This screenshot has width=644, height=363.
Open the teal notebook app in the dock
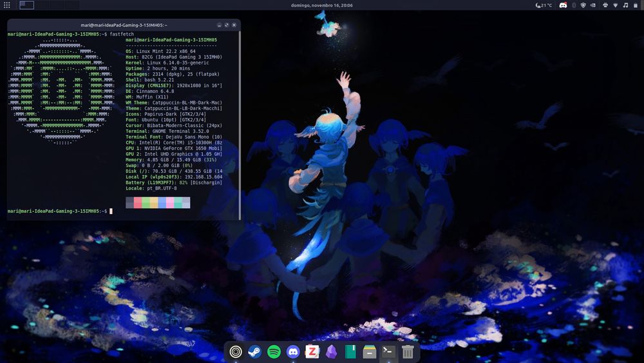(x=350, y=352)
